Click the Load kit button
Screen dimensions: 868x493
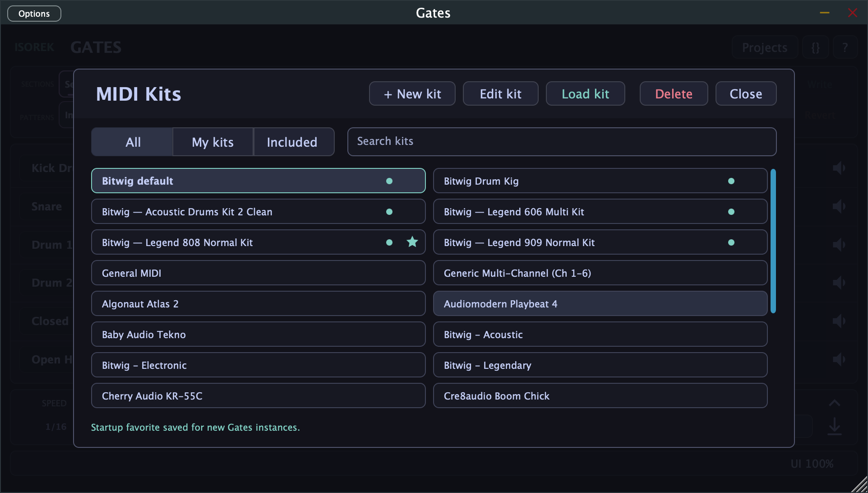586,93
